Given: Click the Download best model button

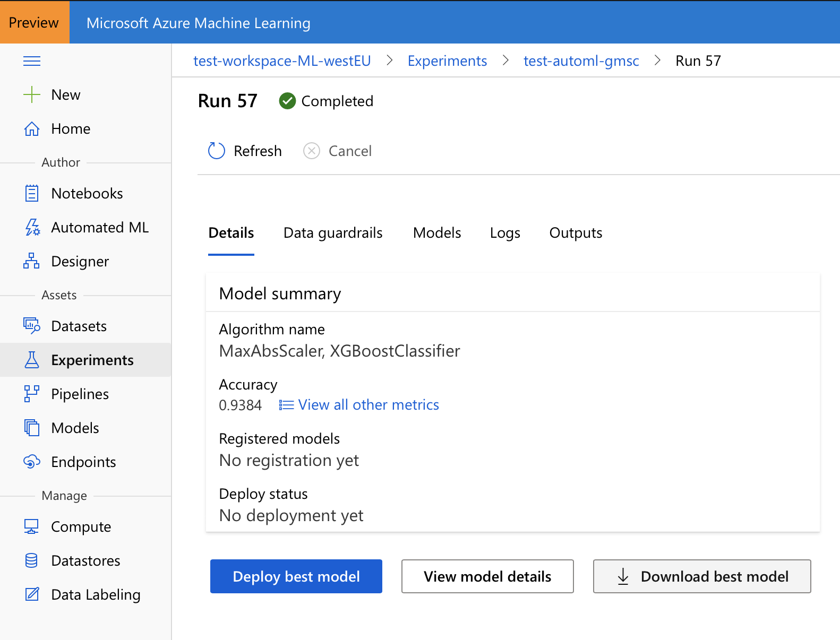Looking at the screenshot, I should coord(702,576).
